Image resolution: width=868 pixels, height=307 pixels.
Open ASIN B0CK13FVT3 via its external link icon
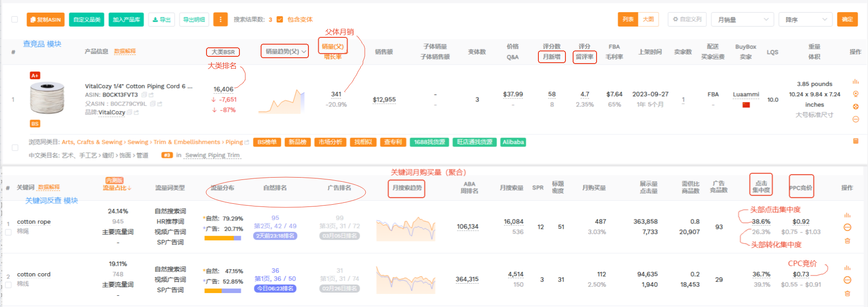pyautogui.click(x=151, y=95)
